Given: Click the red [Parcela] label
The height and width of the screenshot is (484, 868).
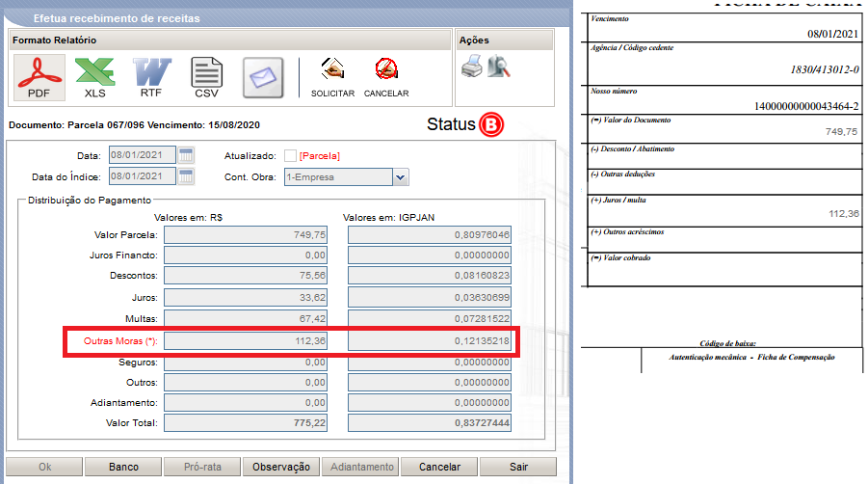Looking at the screenshot, I should [x=320, y=156].
